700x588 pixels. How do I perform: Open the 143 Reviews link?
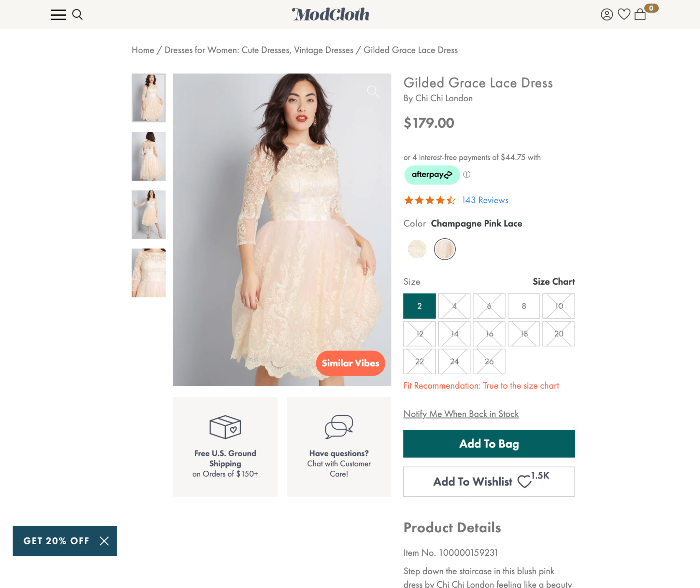click(x=485, y=200)
